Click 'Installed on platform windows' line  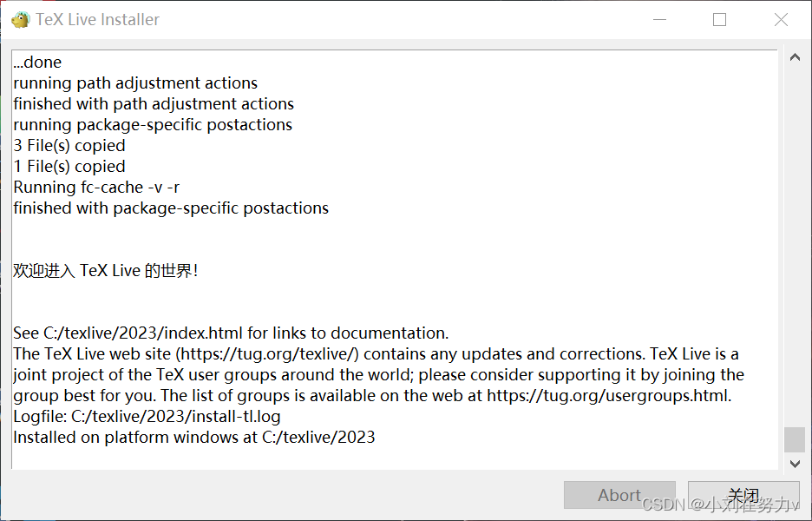pos(193,437)
